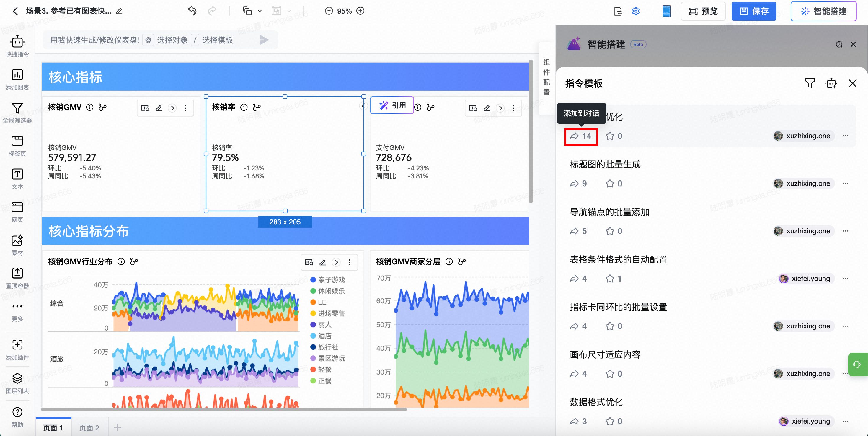868x436 pixels.
Task: Click the filter icon in 指令模板 panel
Action: [x=810, y=83]
